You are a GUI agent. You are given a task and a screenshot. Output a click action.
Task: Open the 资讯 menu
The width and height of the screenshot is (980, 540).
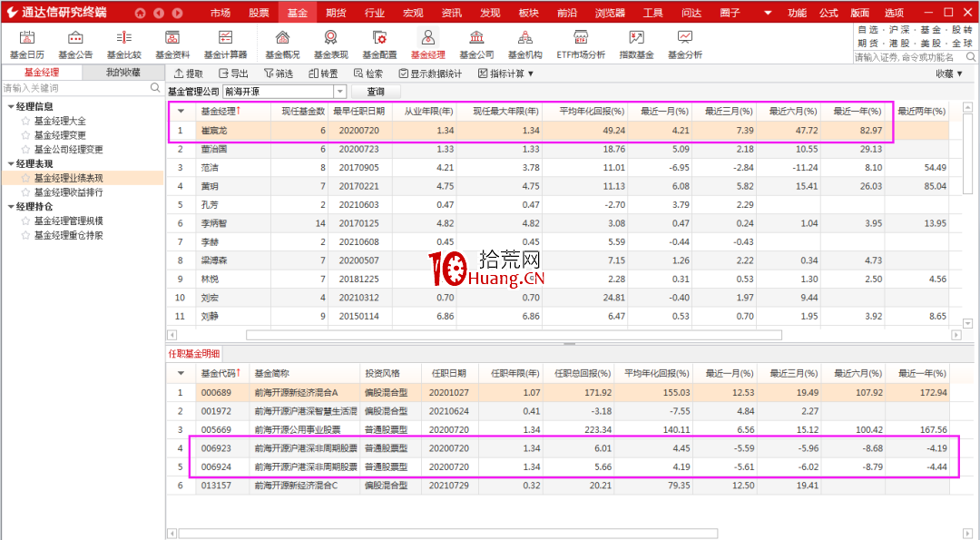coord(451,13)
